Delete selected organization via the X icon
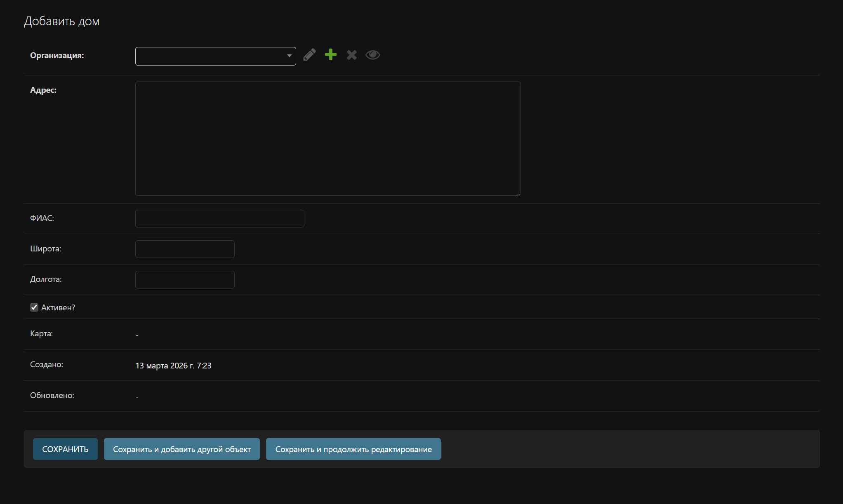 (351, 55)
